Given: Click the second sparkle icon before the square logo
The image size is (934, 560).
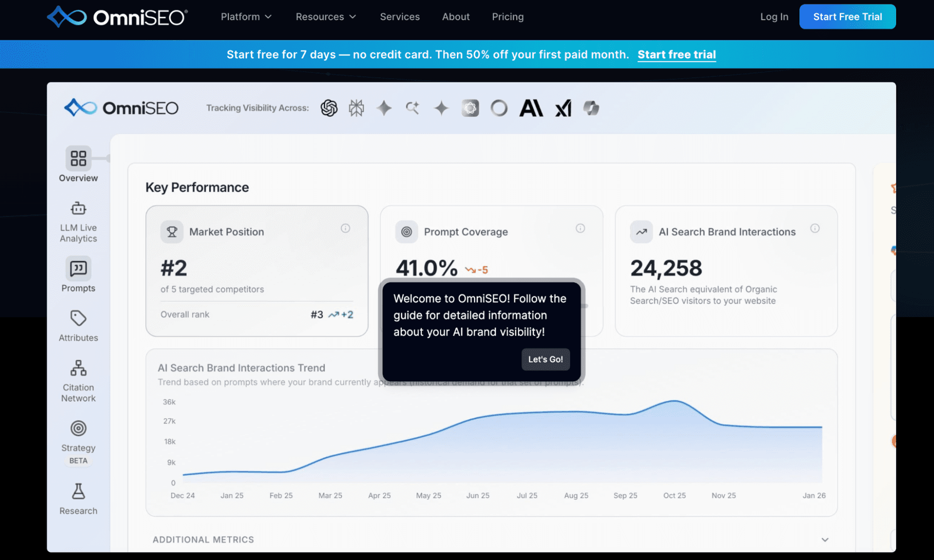Looking at the screenshot, I should click(x=441, y=108).
